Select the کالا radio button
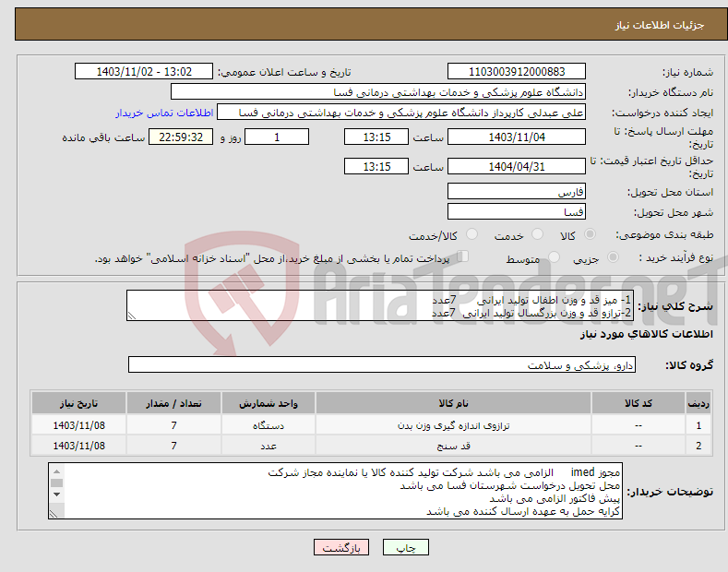Image resolution: width=728 pixels, height=572 pixels. (590, 234)
